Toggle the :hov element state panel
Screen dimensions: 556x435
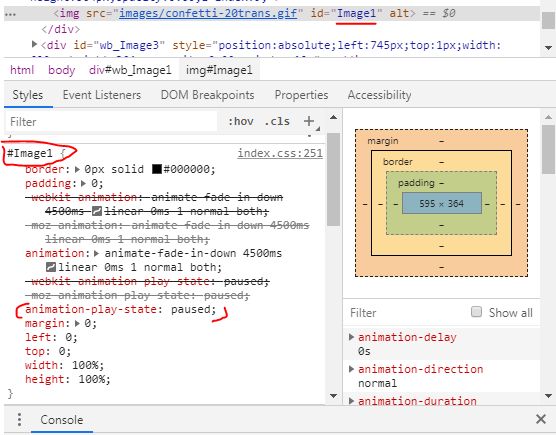[241, 122]
